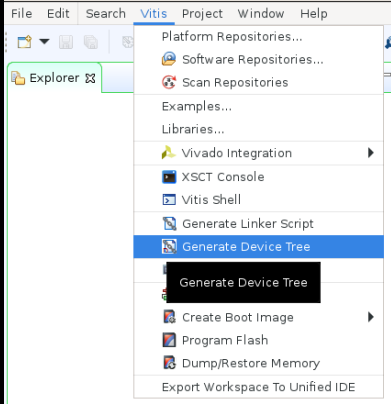Launch Vitis Shell from menu

(258, 200)
